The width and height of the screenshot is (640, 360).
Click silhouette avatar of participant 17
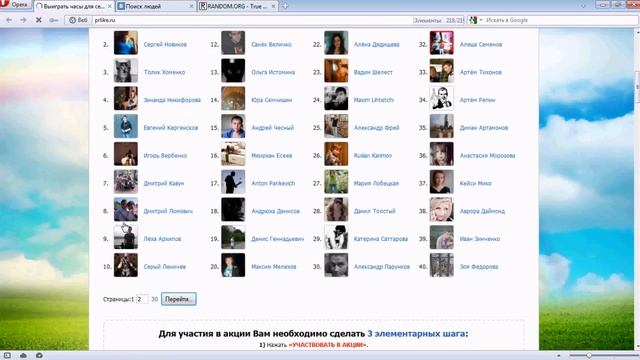point(233,182)
